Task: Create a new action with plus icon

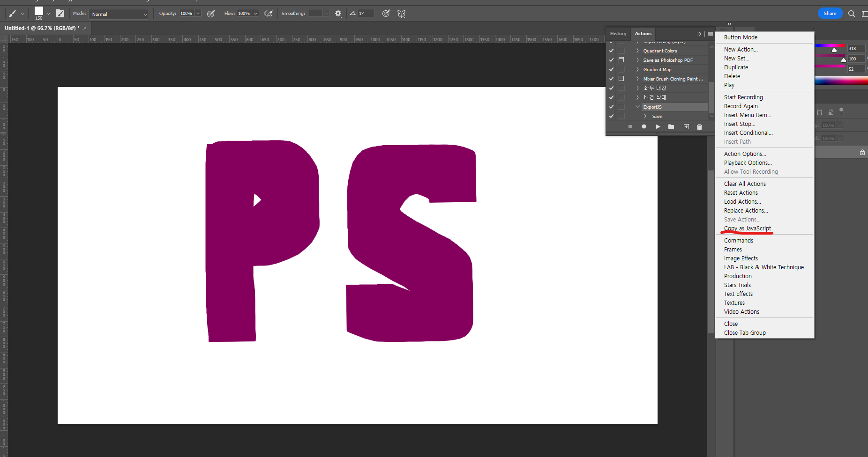Action: (x=686, y=127)
